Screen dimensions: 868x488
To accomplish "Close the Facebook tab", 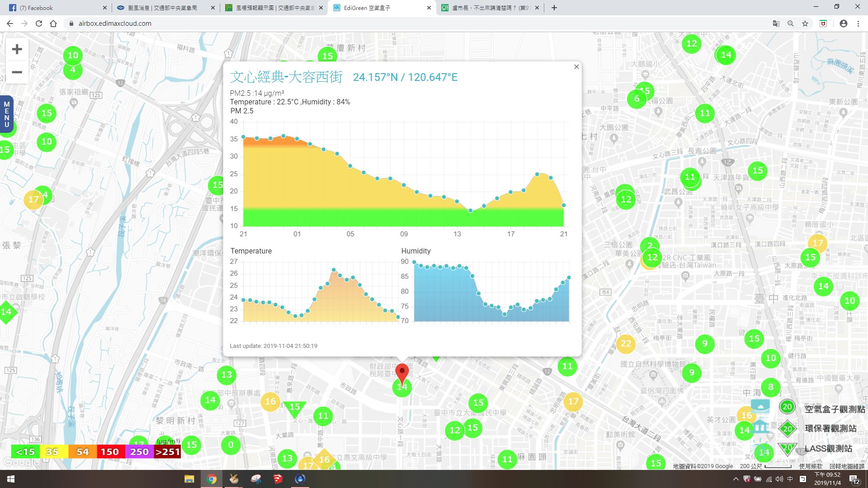I will click(x=104, y=8).
